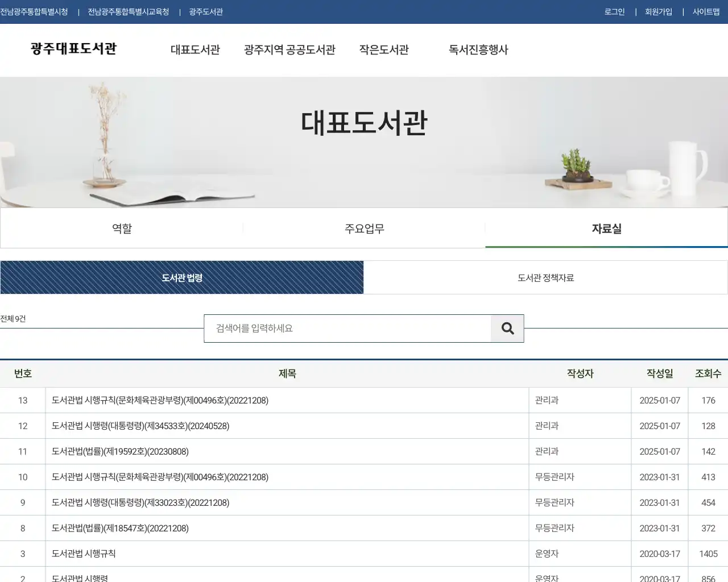The width and height of the screenshot is (728, 582).
Task: Click 운영자 author in row 3
Action: tap(547, 554)
